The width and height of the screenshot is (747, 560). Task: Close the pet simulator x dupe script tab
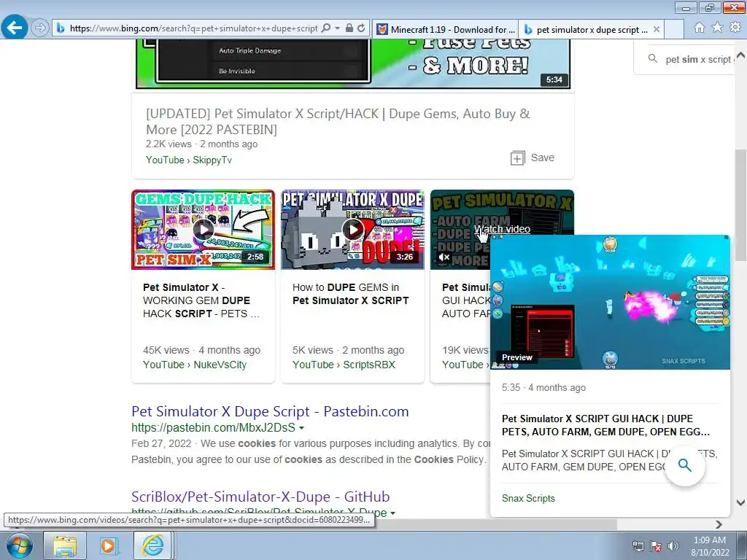656,29
